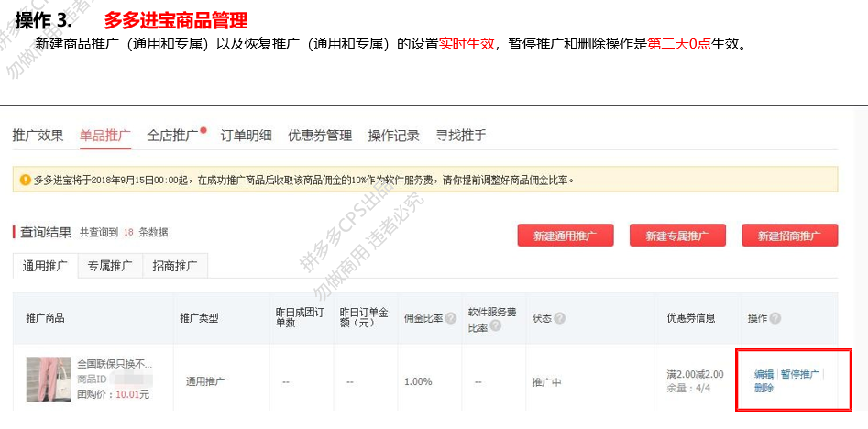The image size is (868, 429).
Task: Click the 推广商品 column header
Action: pyautogui.click(x=46, y=318)
